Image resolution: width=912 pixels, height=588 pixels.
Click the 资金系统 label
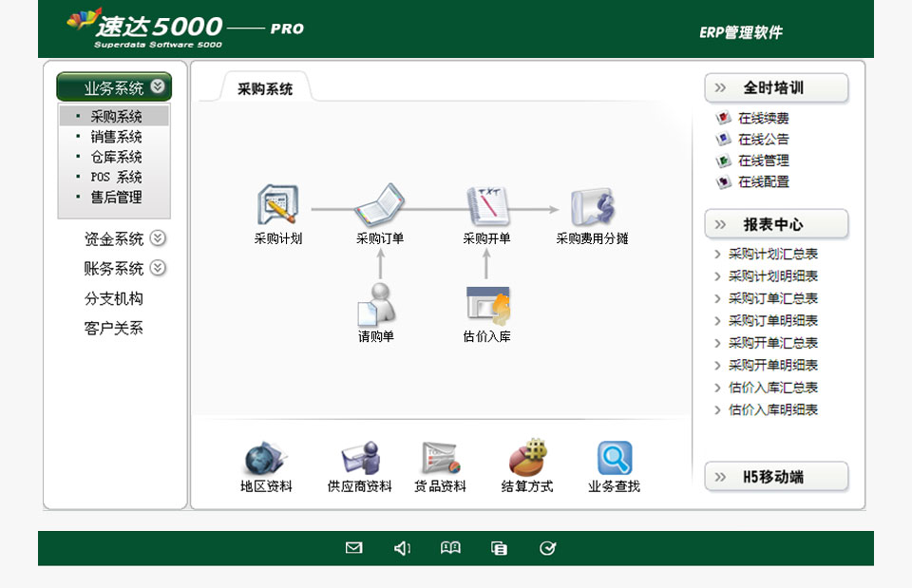pos(114,239)
